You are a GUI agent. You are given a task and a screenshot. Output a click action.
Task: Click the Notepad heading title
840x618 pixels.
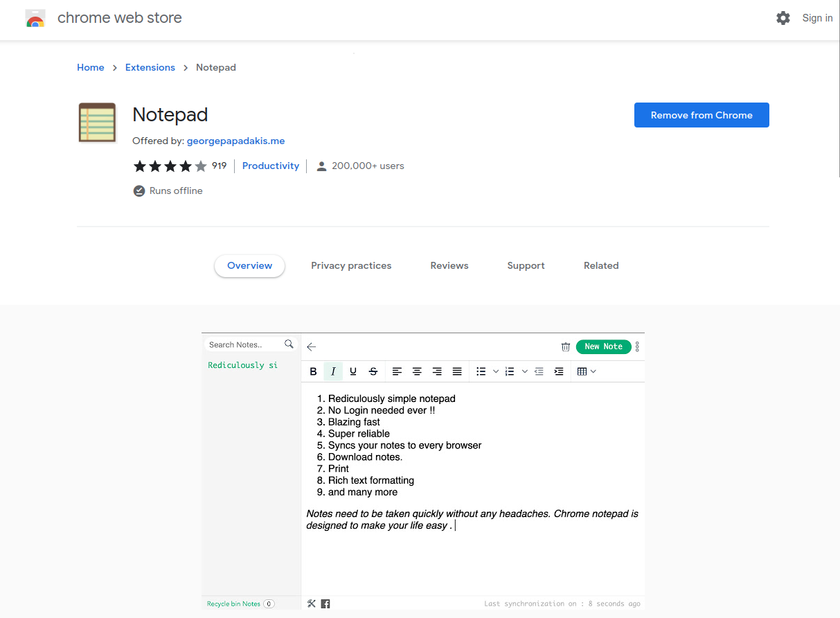coord(170,115)
